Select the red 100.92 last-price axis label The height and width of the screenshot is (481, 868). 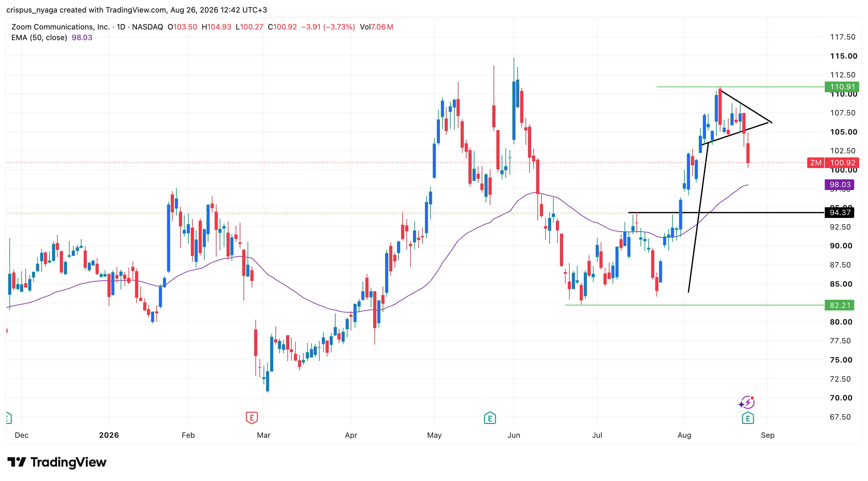(x=842, y=163)
